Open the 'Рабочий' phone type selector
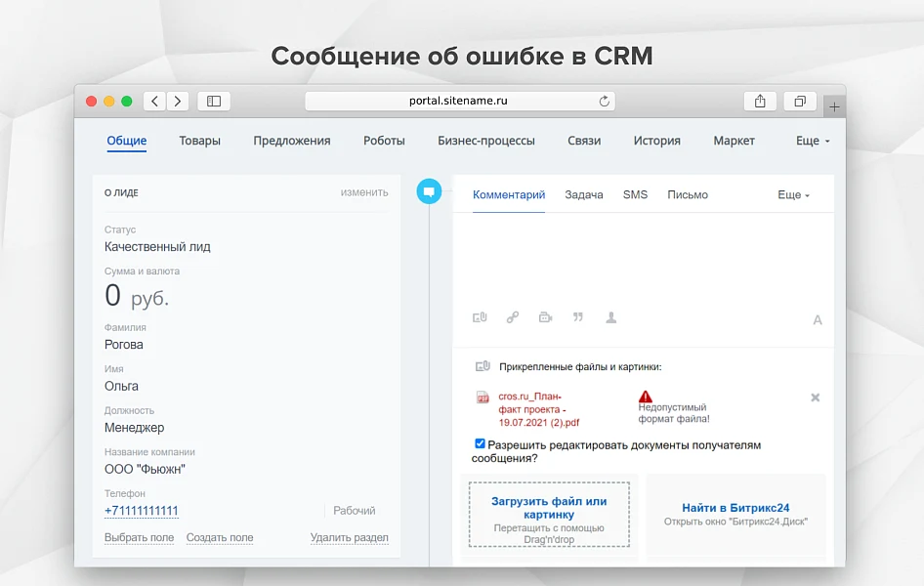 point(355,511)
